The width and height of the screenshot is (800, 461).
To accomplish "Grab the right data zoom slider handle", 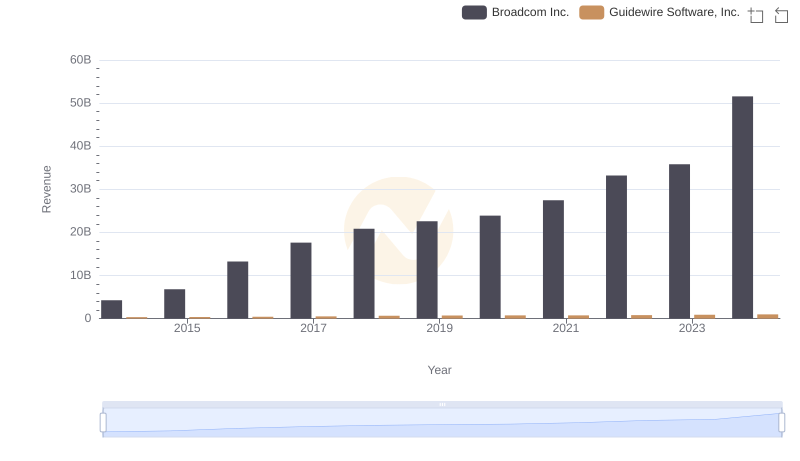I will pos(782,423).
